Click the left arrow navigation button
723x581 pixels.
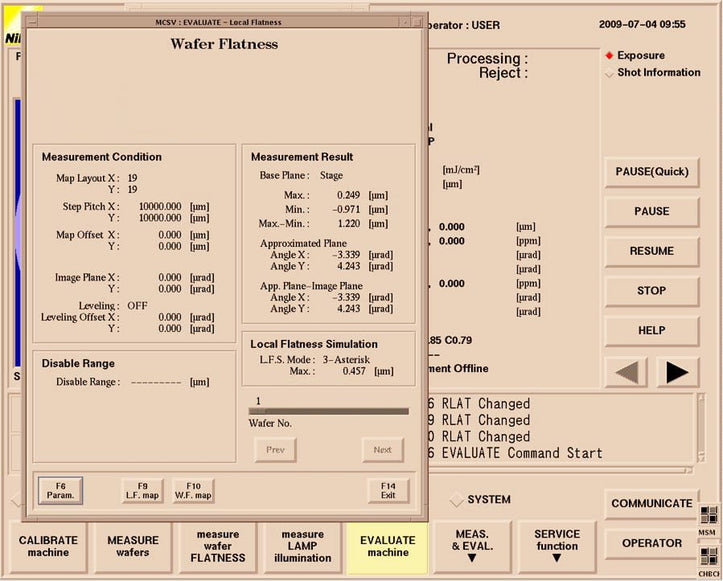627,372
